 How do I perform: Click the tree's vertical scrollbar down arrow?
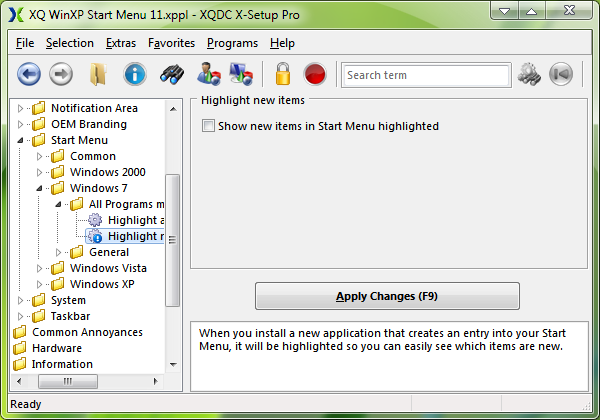[x=173, y=365]
